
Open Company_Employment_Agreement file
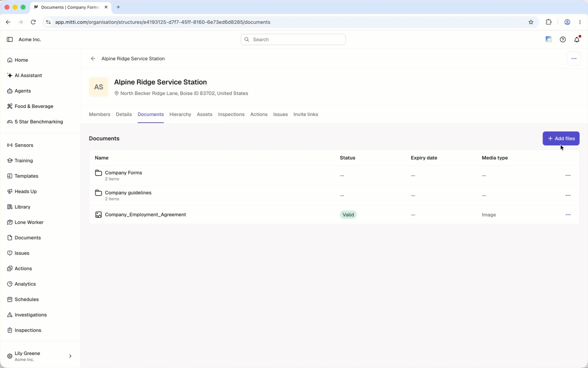click(x=145, y=214)
